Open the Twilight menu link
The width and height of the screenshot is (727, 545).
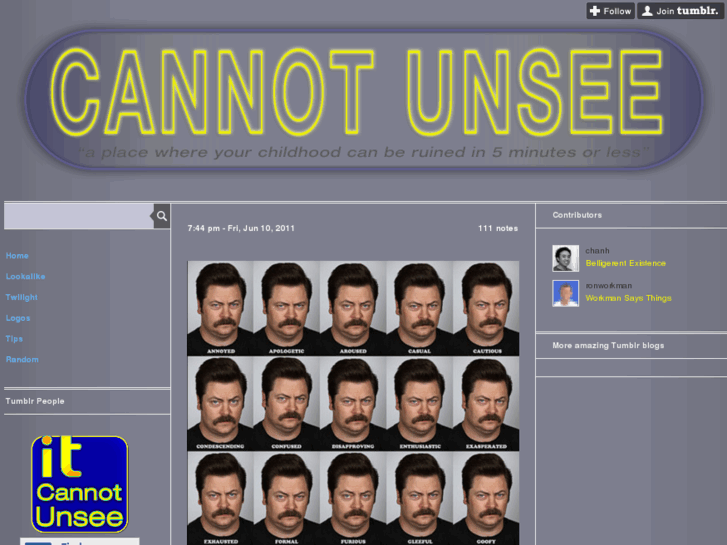tap(22, 297)
